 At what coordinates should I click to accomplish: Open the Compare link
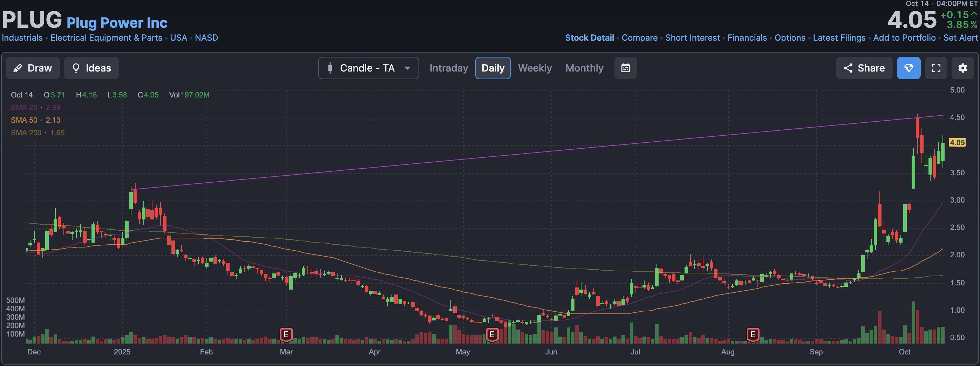click(640, 38)
